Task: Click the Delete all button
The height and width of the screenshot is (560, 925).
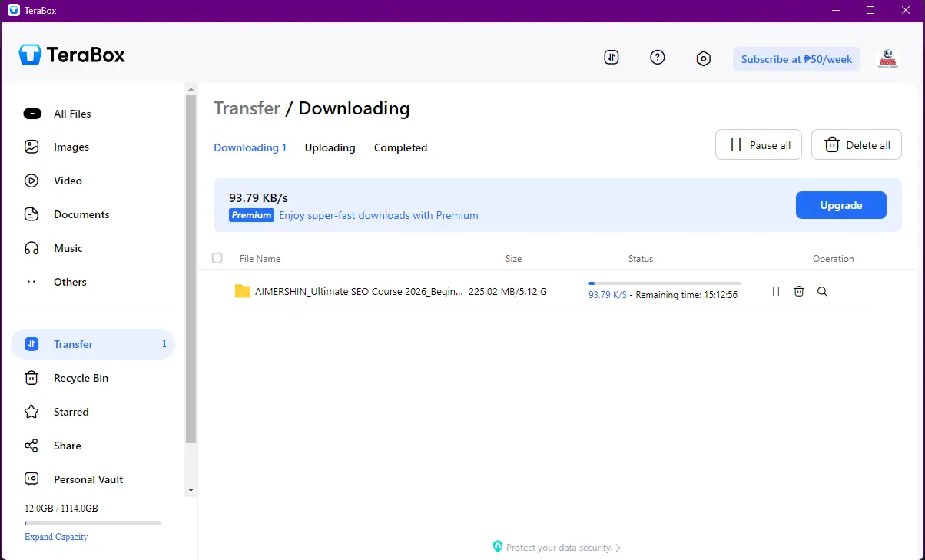Action: [x=857, y=144]
